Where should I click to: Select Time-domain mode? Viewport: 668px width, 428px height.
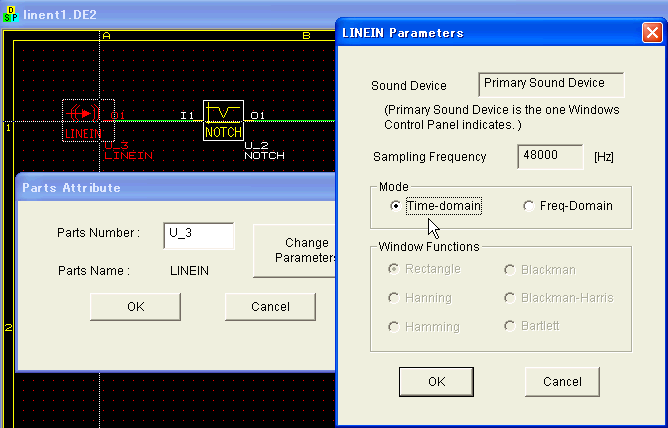436,206
